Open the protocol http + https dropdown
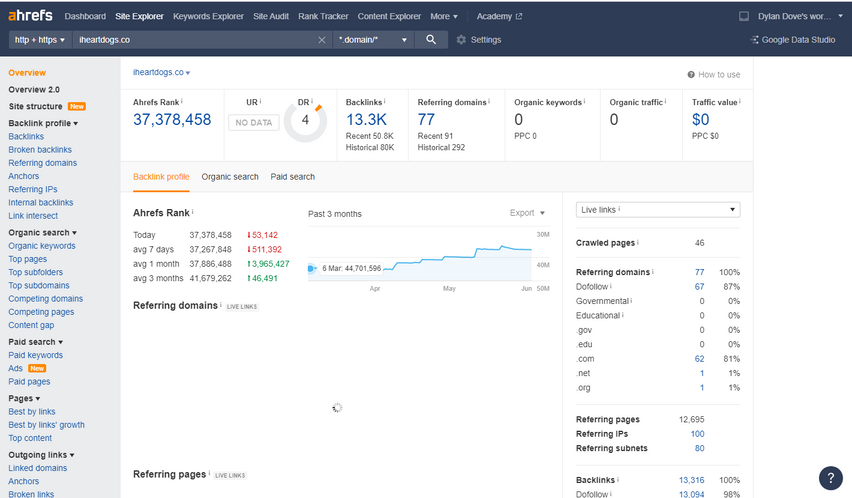 pos(40,40)
